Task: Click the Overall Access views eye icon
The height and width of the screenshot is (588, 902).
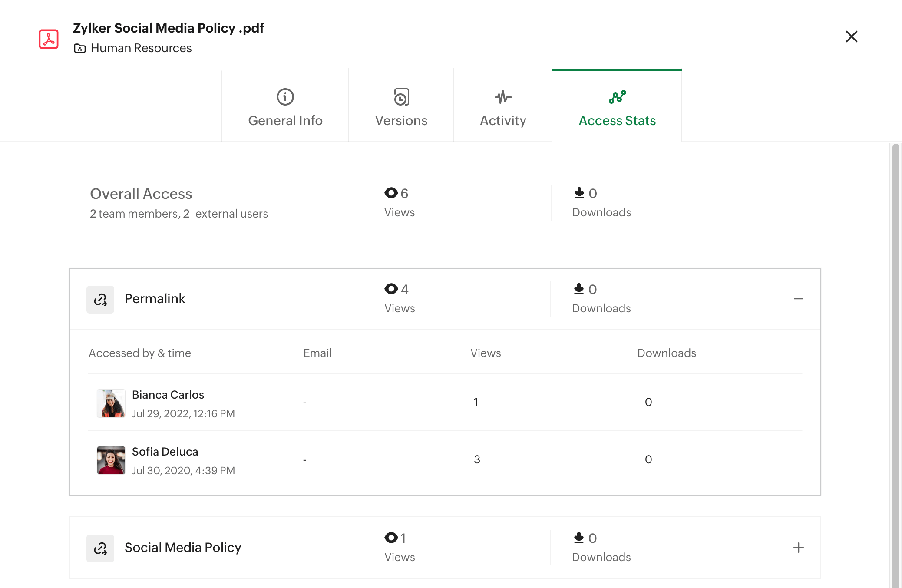Action: pos(391,193)
